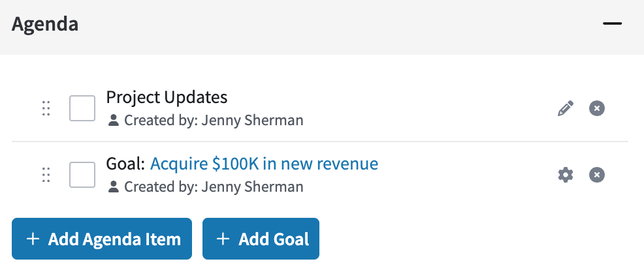Click the plus icon inside Add Agenda Item
This screenshot has width=644, height=270.
[33, 239]
